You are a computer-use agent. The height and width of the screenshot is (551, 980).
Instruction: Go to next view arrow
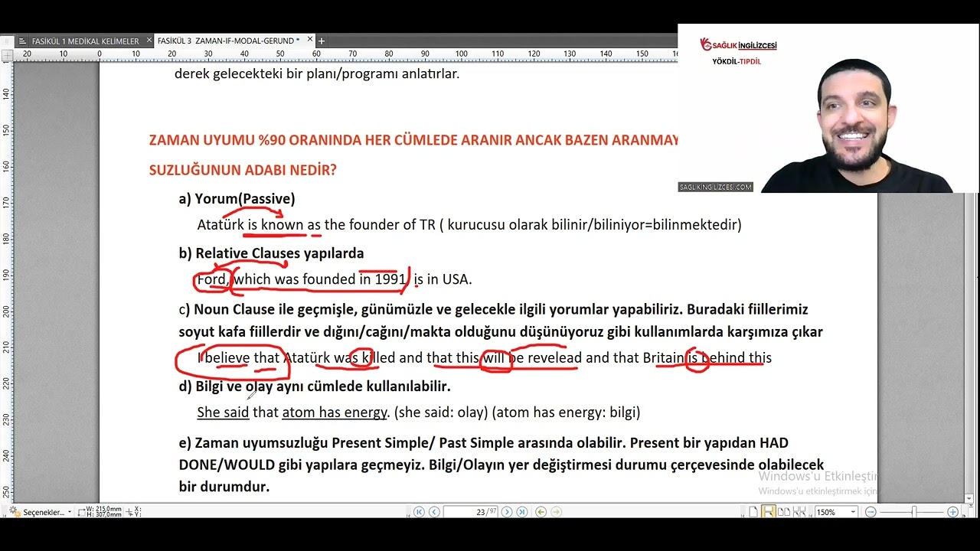556,512
